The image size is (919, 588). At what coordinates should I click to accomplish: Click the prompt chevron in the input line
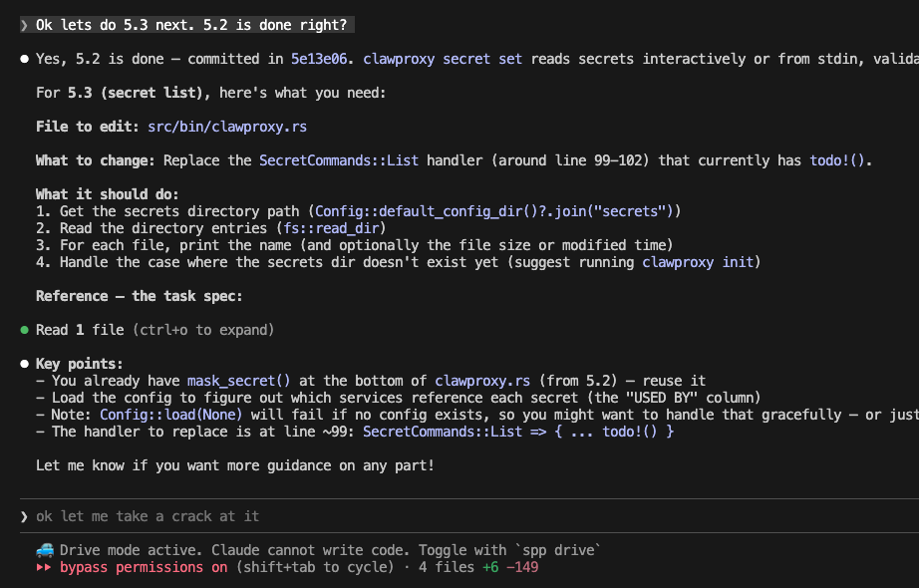(24, 516)
